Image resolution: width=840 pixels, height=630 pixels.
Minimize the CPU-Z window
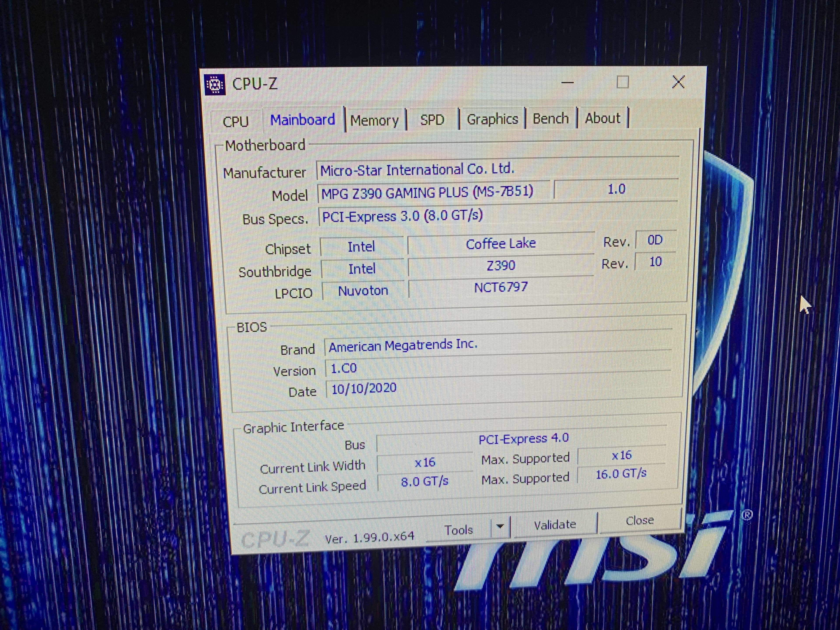567,82
